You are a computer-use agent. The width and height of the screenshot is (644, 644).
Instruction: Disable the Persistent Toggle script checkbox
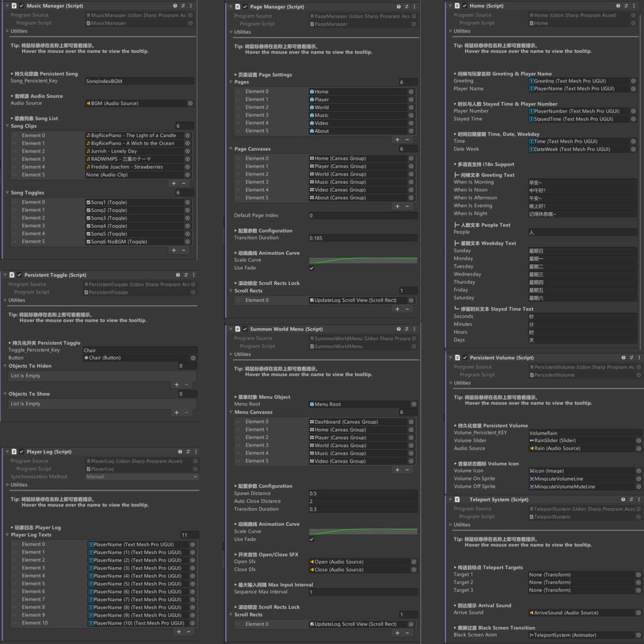[19, 275]
